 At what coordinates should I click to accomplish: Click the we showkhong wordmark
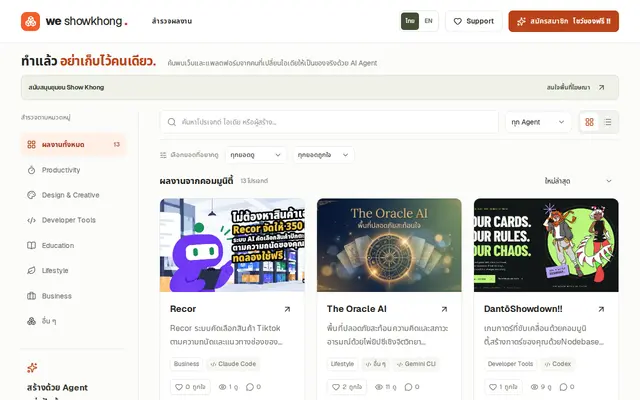point(87,21)
